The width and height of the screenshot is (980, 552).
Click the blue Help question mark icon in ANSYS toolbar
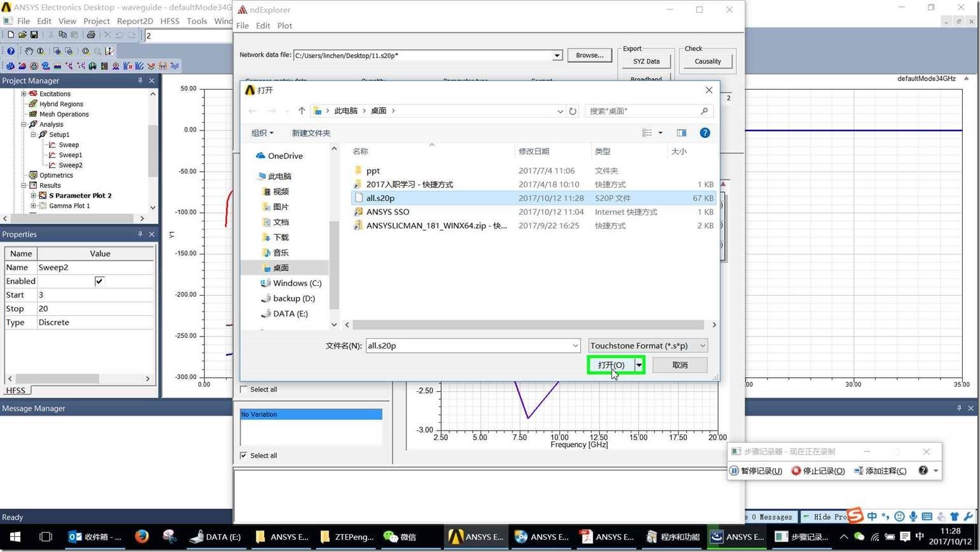(x=11, y=51)
